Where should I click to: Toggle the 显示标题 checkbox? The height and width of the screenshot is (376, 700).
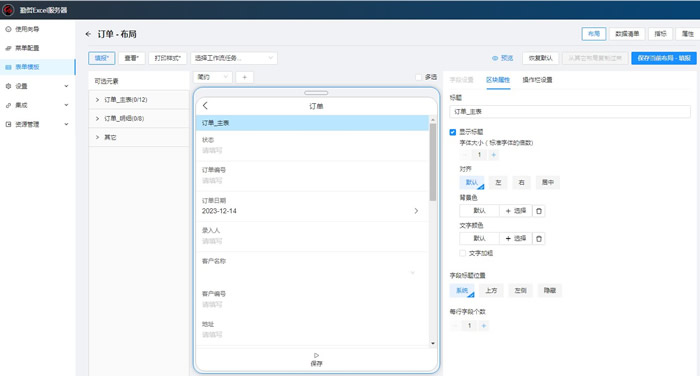(x=453, y=132)
